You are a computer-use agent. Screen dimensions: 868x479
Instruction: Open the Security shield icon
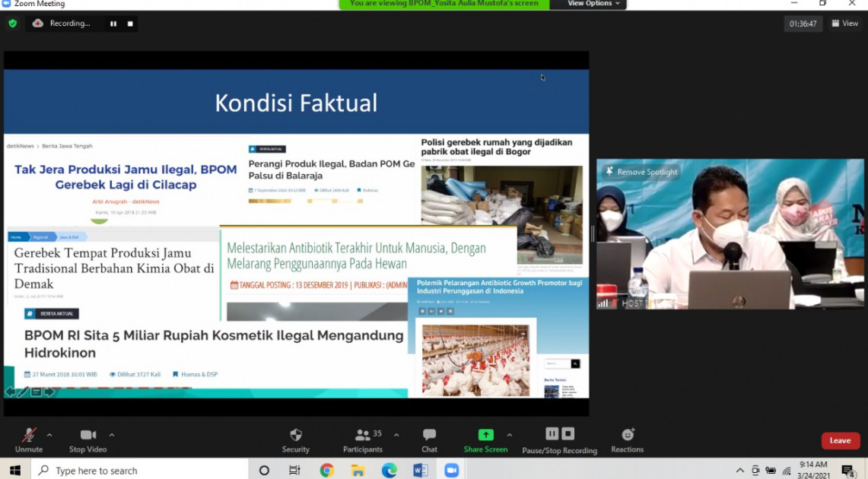tap(296, 436)
